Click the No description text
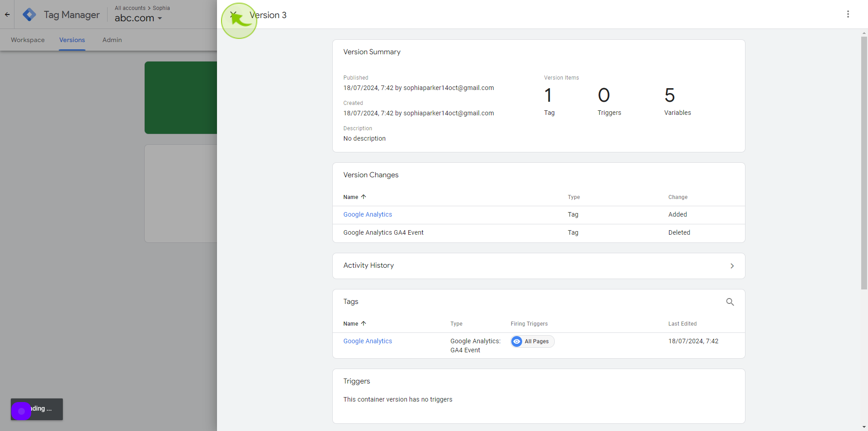868x431 pixels. [x=364, y=138]
